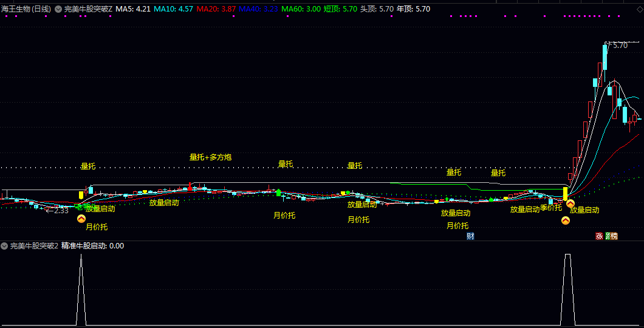The height and width of the screenshot is (328, 644).
Task: Click the 季价托 signal label
Action: pos(551,208)
